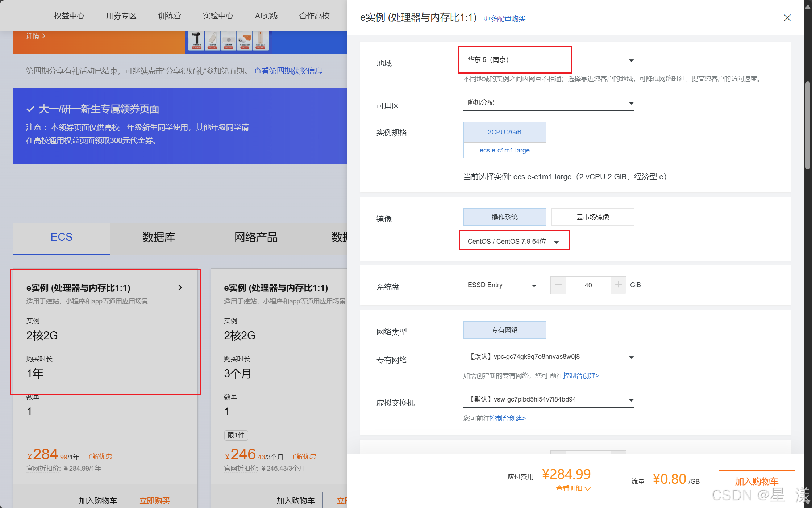Switch to the 数据库 product tab

(159, 237)
